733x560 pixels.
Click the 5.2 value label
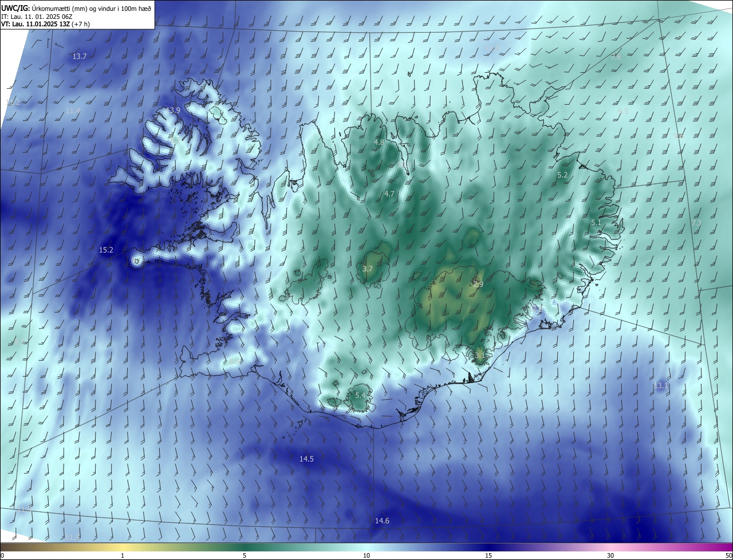562,175
